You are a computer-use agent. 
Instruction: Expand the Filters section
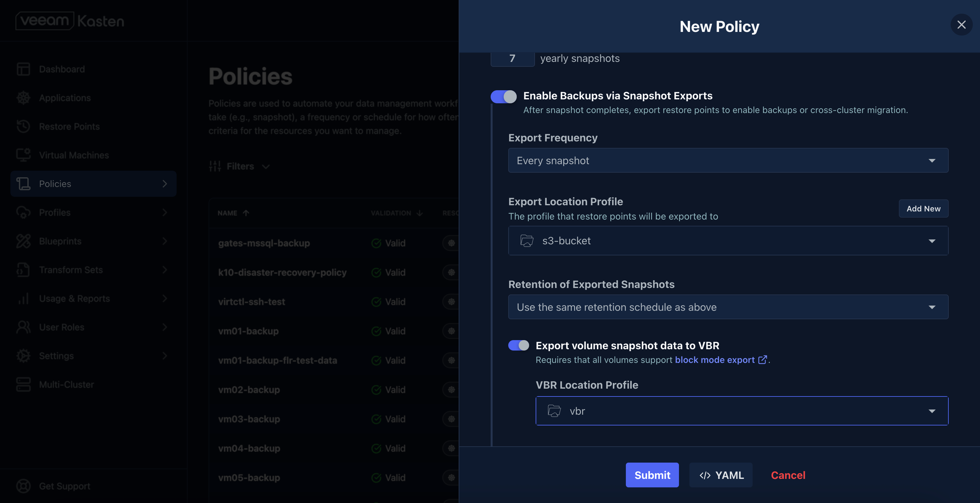240,166
